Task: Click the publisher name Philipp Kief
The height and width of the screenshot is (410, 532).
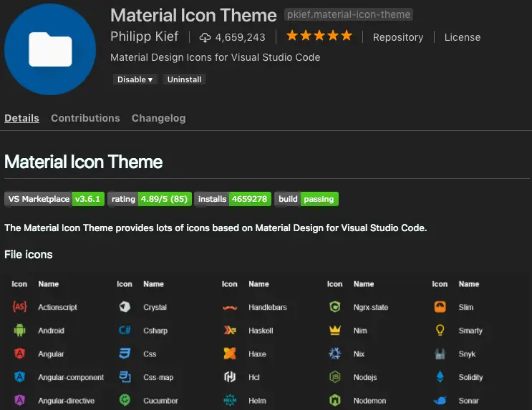Action: 144,36
